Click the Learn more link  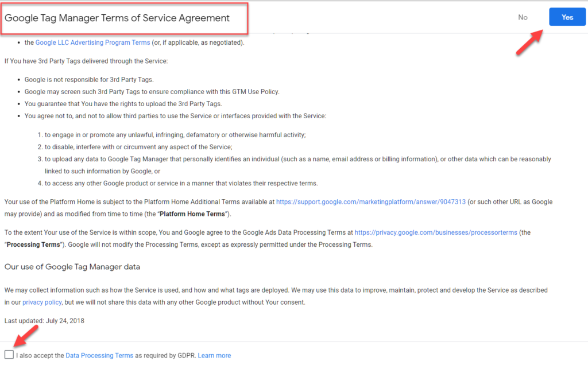click(x=214, y=356)
